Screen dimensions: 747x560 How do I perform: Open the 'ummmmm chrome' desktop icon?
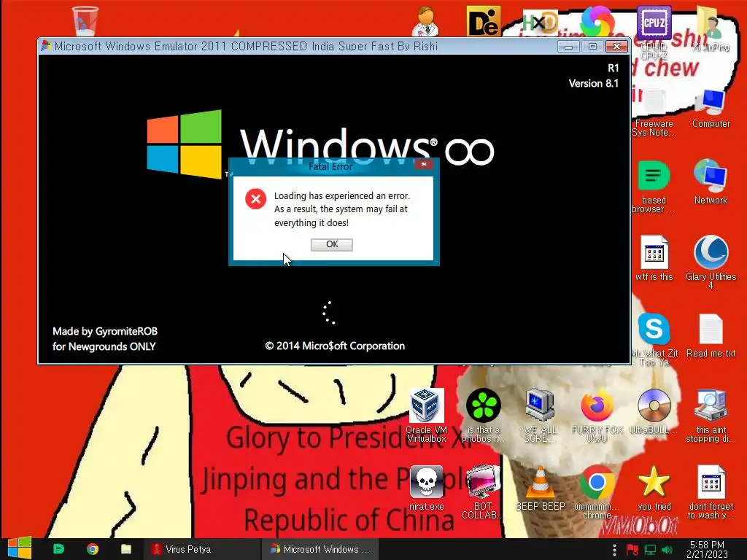point(597,492)
